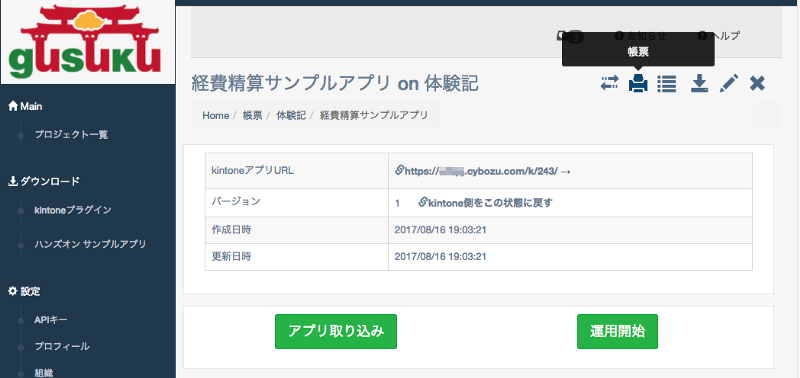Click the download icon in title bar
This screenshot has height=378, width=800.
click(x=699, y=83)
